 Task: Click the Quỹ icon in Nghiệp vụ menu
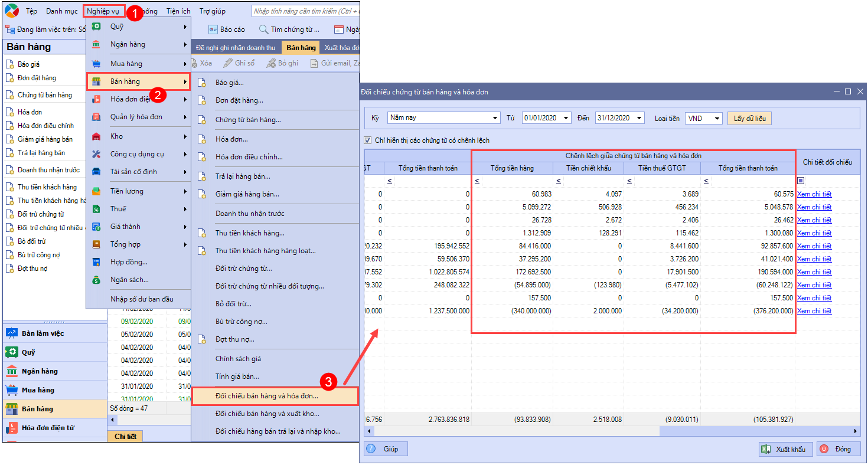97,27
